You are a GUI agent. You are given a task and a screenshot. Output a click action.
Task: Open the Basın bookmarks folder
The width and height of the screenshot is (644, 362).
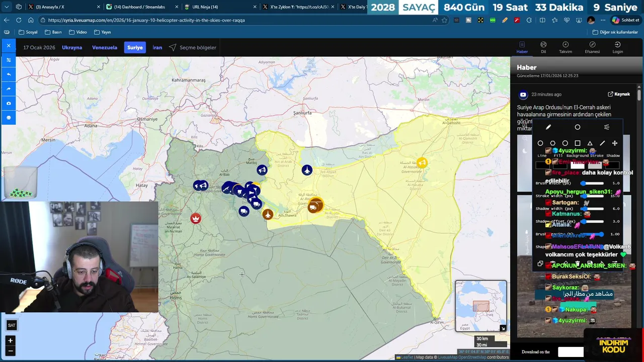tap(53, 32)
